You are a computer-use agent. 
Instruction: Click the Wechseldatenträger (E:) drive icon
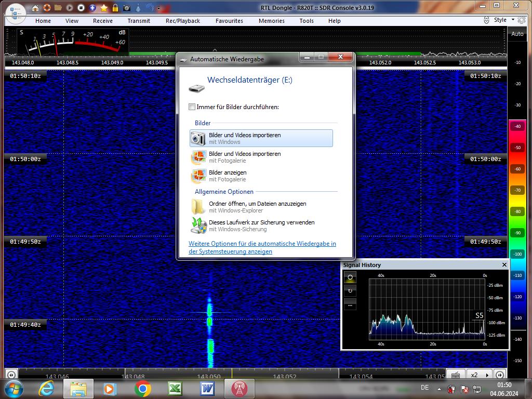(x=197, y=88)
